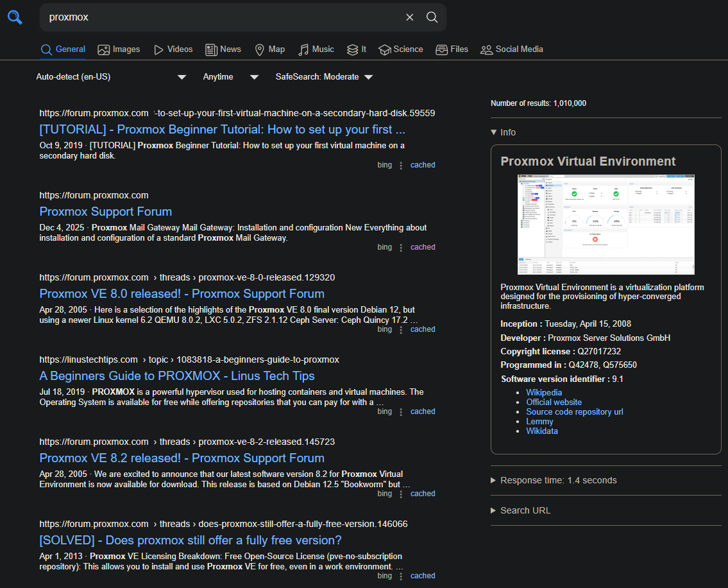Open cached copy of VE 8.2 released result

pos(423,494)
